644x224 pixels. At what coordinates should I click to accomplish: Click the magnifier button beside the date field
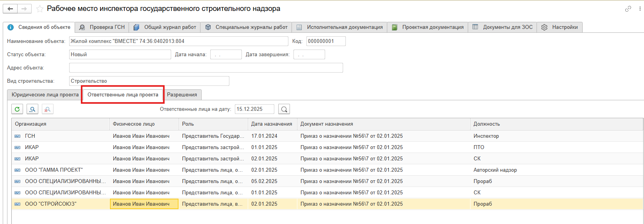(x=284, y=109)
